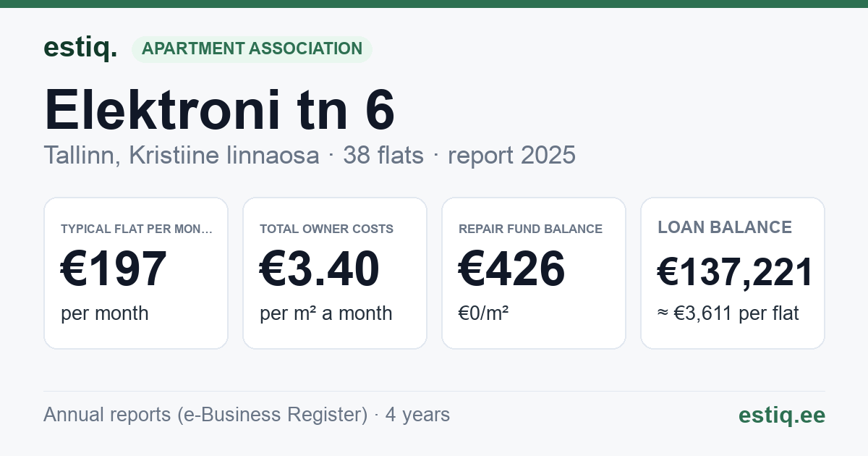Click 'per month' under €197
The height and width of the screenshot is (456, 868).
coord(104,313)
